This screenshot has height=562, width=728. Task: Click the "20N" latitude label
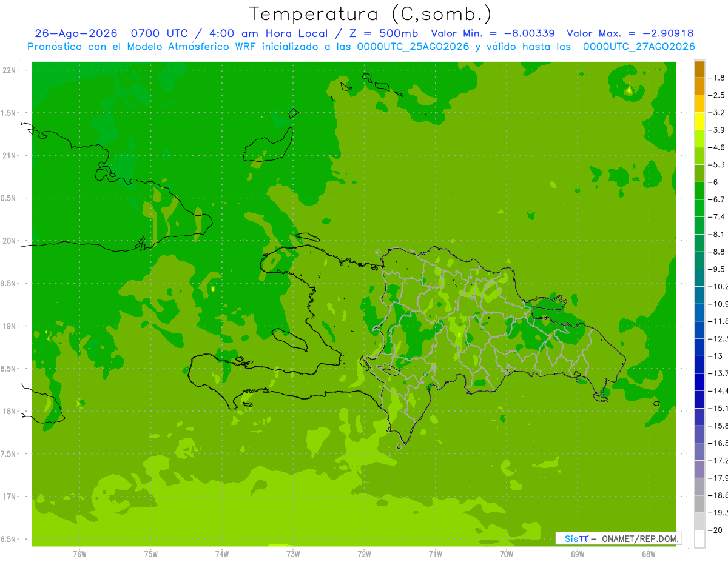click(x=9, y=241)
